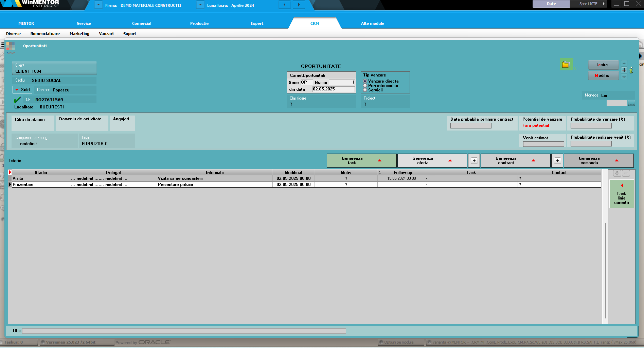Screen dimensions: 644x348
Task: Open the yellow folder attachments icon
Action: click(x=566, y=65)
